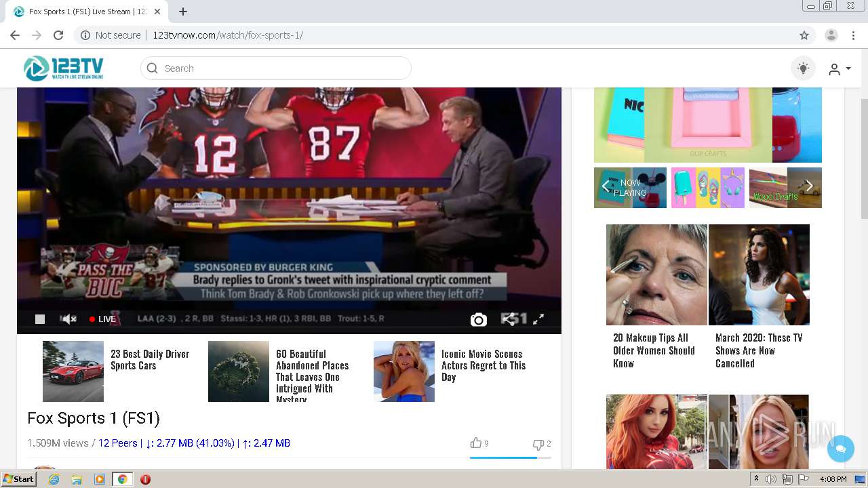Screen dimensions: 868x488
Task: Switch to Chrome in the taskbar
Action: (x=122, y=479)
